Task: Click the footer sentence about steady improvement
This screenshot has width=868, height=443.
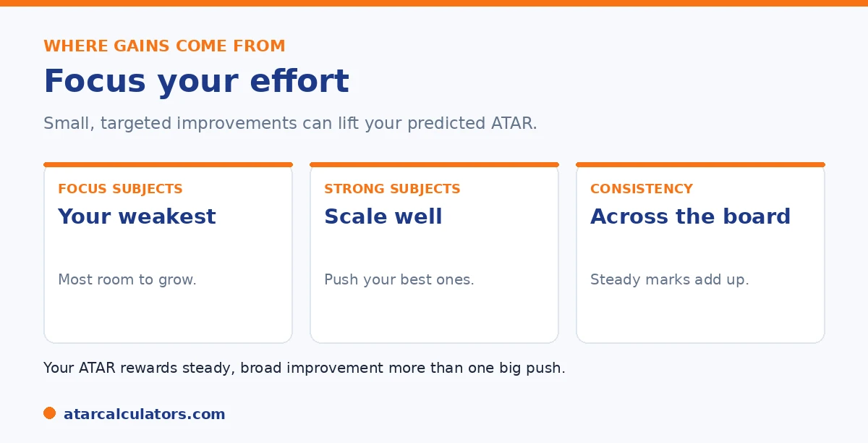Action: click(x=305, y=368)
